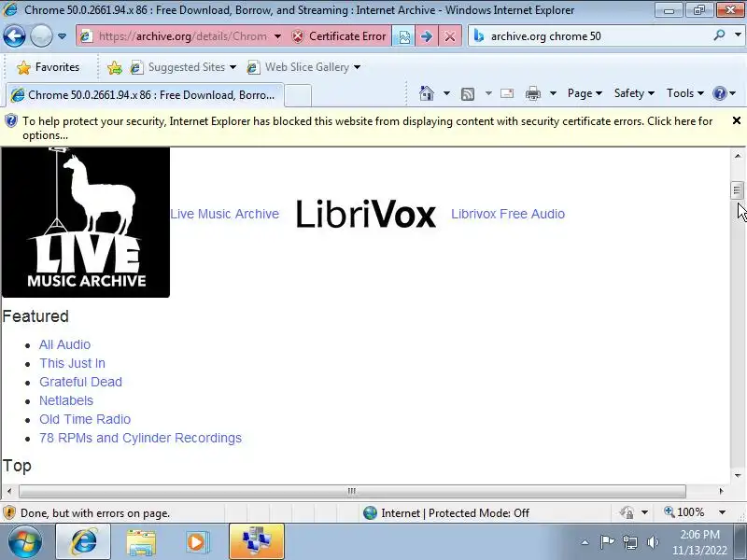Open the recent pages dropdown arrow
747x560 pixels.
(x=62, y=36)
